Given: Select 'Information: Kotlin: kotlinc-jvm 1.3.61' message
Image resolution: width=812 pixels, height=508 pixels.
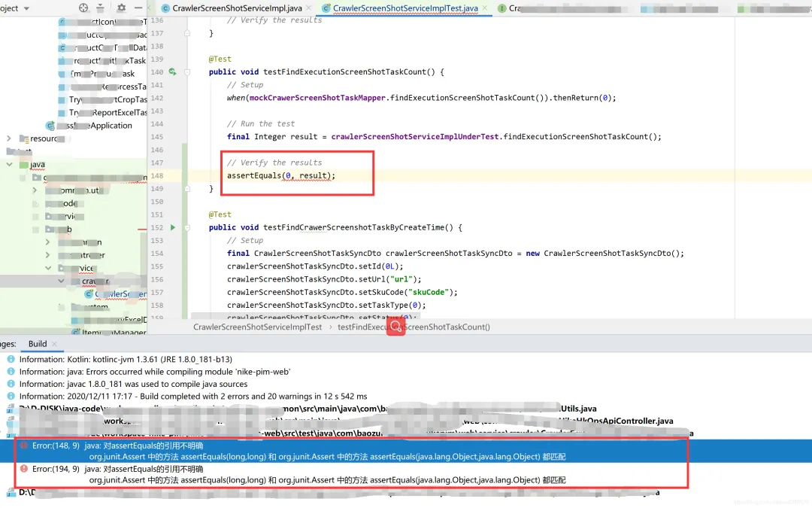Looking at the screenshot, I should (x=126, y=359).
